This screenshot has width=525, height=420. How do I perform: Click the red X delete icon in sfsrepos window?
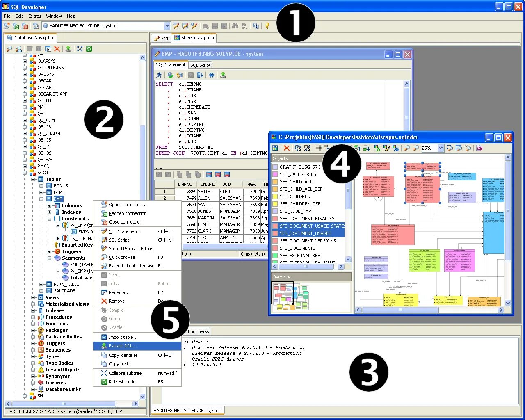coord(287,148)
